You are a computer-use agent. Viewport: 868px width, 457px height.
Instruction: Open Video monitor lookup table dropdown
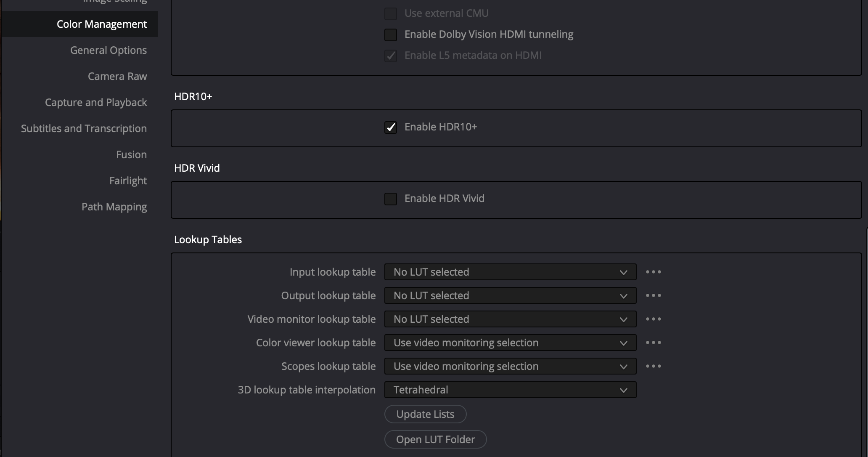(x=510, y=319)
